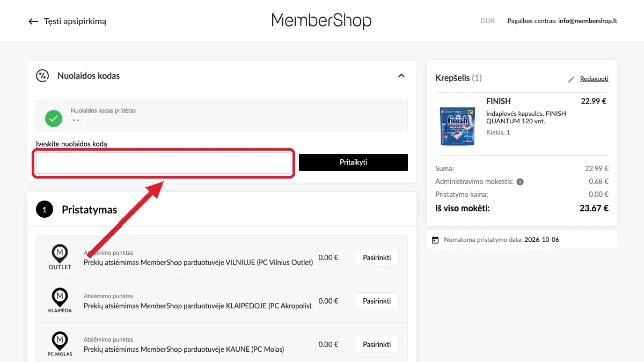Click the PC MOLAS pickup point pin icon
The image size is (644, 362).
tap(60, 344)
